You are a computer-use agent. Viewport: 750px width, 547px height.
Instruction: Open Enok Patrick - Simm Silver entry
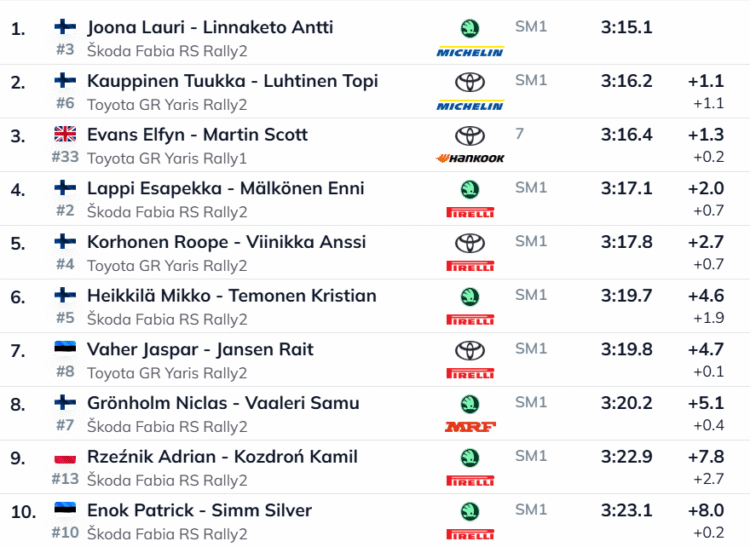[x=200, y=510]
